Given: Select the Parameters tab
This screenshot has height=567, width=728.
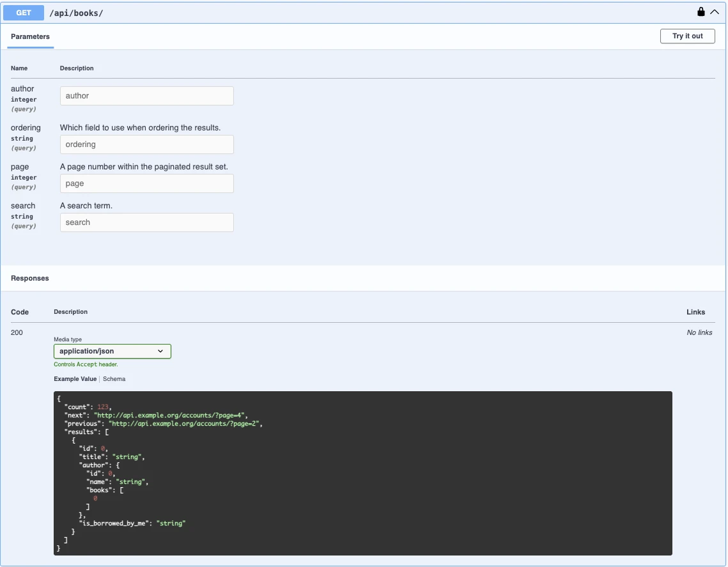Looking at the screenshot, I should click(x=30, y=37).
